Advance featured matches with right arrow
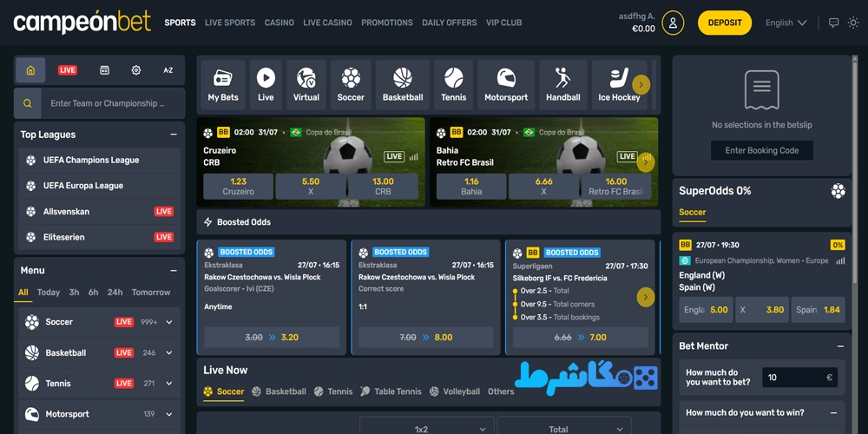Image resolution: width=868 pixels, height=434 pixels. [x=646, y=162]
